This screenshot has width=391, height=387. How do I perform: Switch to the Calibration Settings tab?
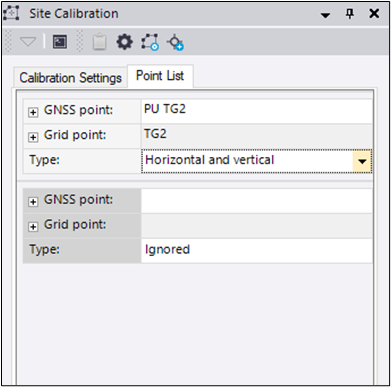tap(70, 78)
